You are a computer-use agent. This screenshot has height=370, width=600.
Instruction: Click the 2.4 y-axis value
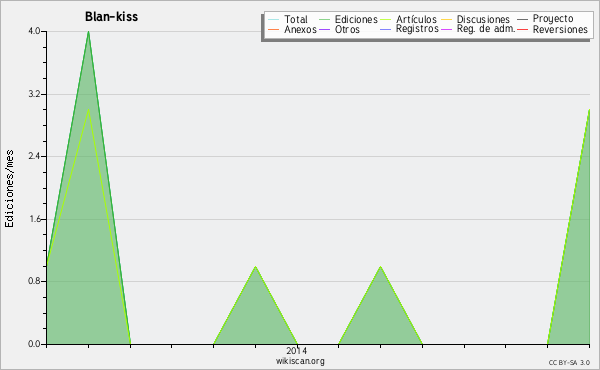point(34,156)
